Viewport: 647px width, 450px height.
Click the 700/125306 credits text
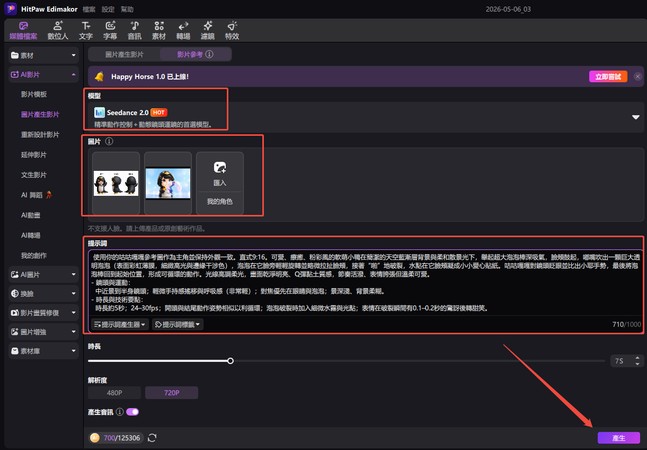(122, 438)
